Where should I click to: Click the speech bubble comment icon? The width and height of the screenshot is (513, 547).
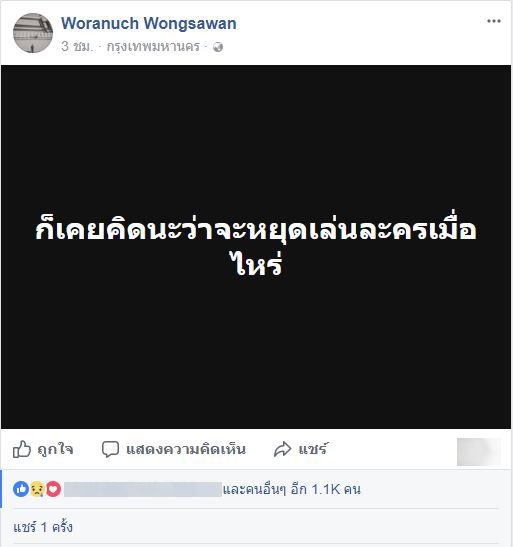click(110, 449)
